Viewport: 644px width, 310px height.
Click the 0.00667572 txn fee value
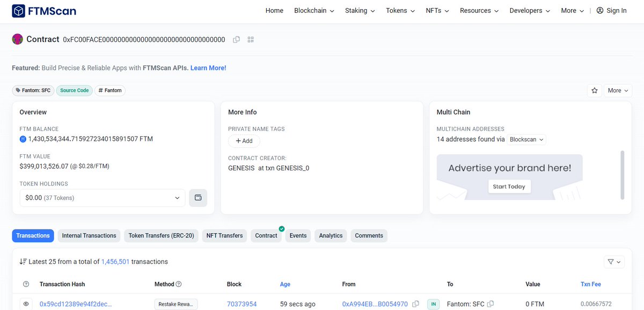596,304
